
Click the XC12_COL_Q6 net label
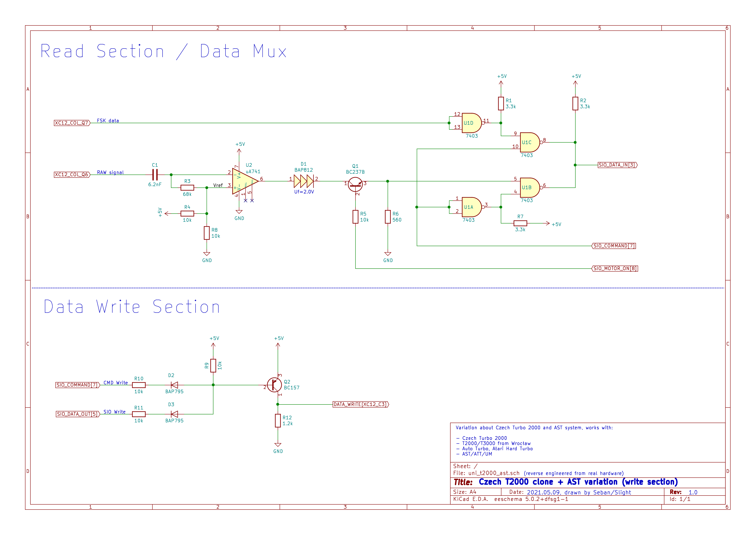[x=72, y=175]
